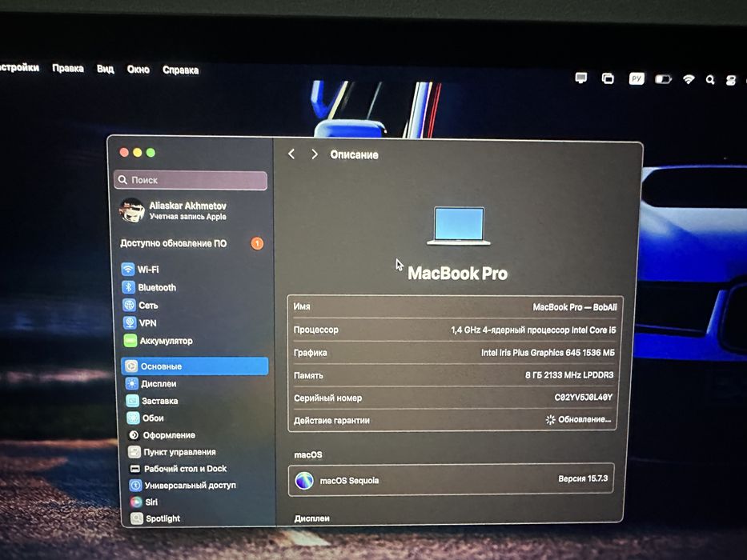The width and height of the screenshot is (747, 560).
Task: Open the Окно menu
Action: coord(139,70)
